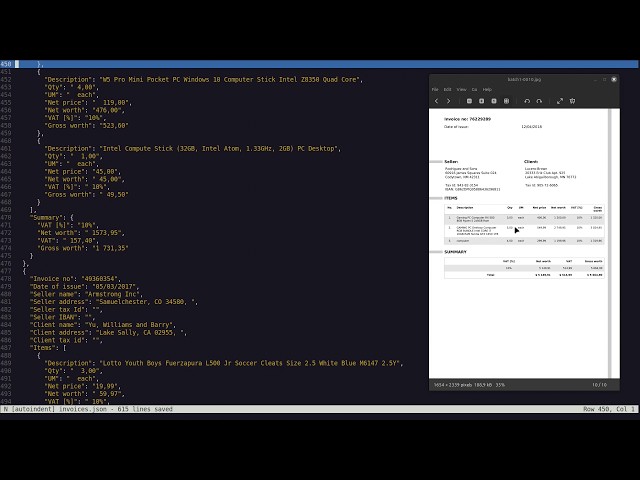Minimize the image viewer window
Viewport: 640px width, 480px height.
pyautogui.click(x=596, y=79)
